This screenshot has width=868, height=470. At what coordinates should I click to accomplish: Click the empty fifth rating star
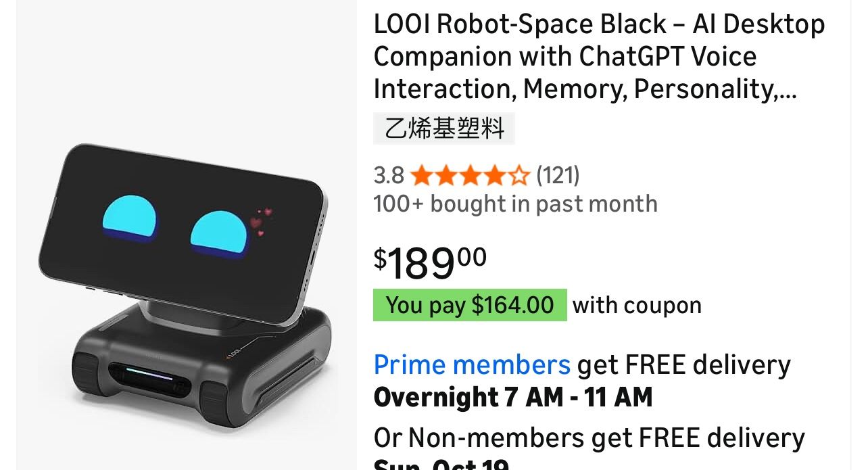[519, 176]
